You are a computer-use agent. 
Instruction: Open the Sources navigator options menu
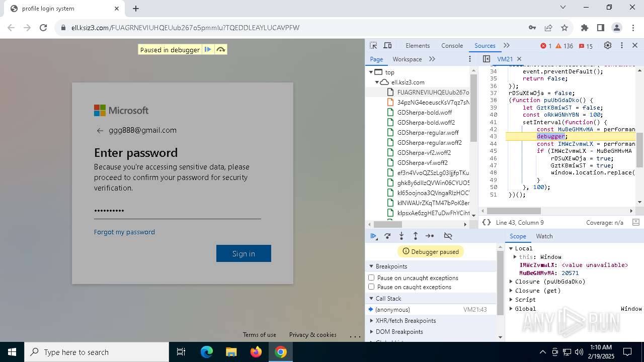coord(470,59)
